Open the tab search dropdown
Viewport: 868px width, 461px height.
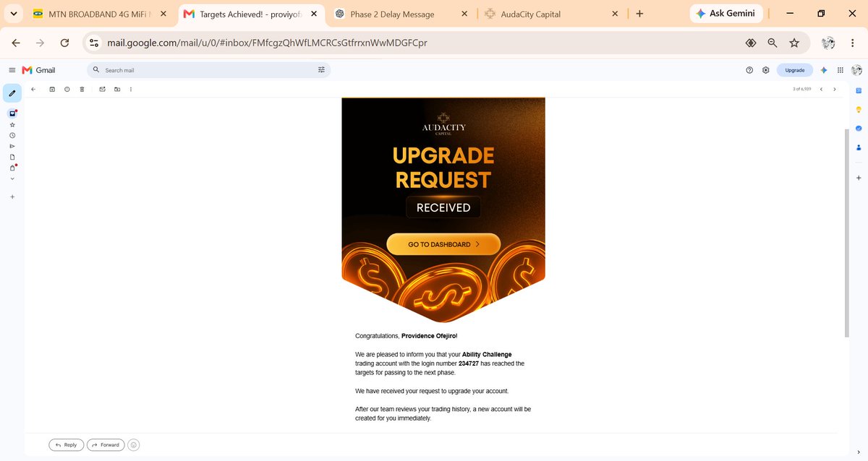pyautogui.click(x=13, y=14)
